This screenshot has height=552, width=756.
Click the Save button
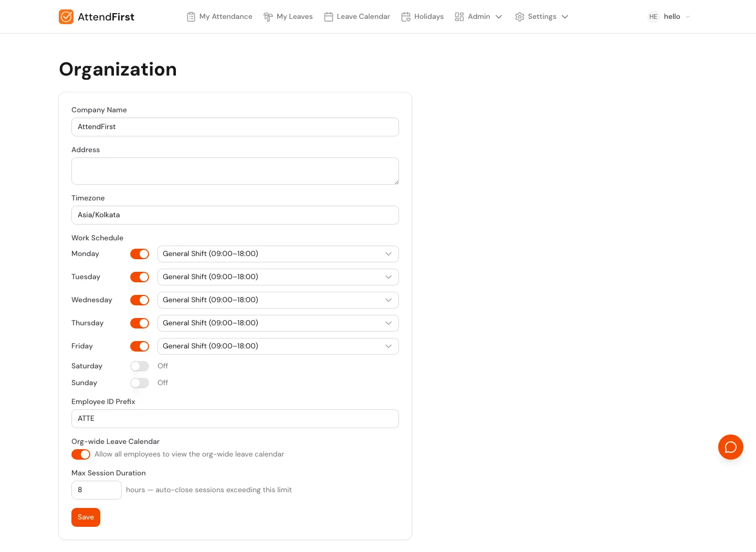pyautogui.click(x=86, y=517)
